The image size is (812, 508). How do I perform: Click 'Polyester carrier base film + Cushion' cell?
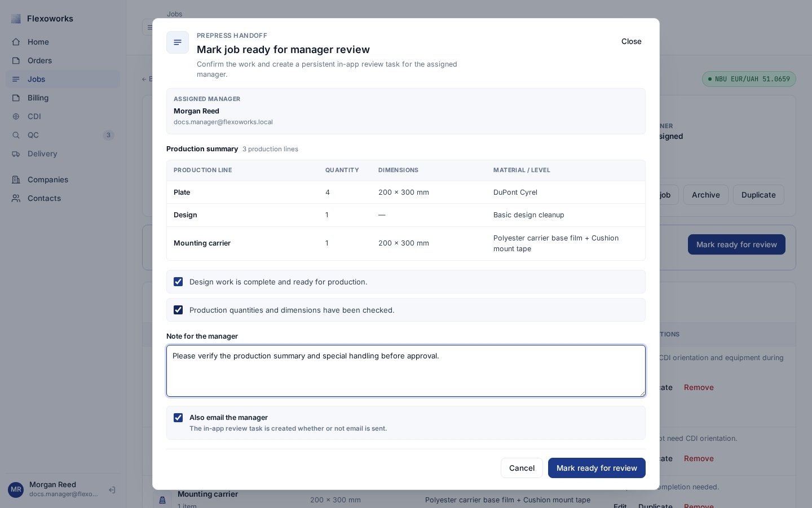click(x=556, y=243)
